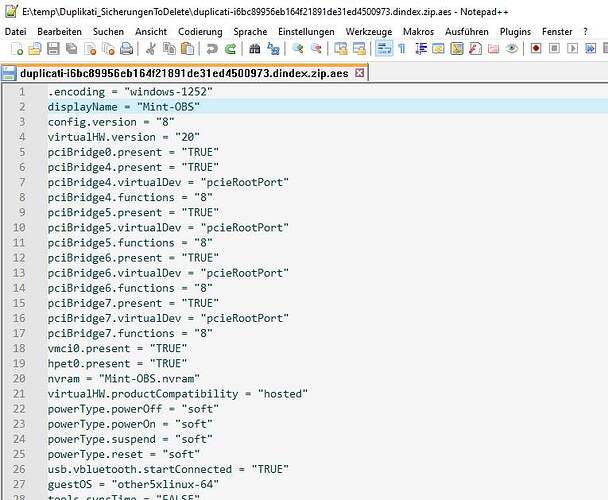Open the Codierung menu

tap(200, 32)
